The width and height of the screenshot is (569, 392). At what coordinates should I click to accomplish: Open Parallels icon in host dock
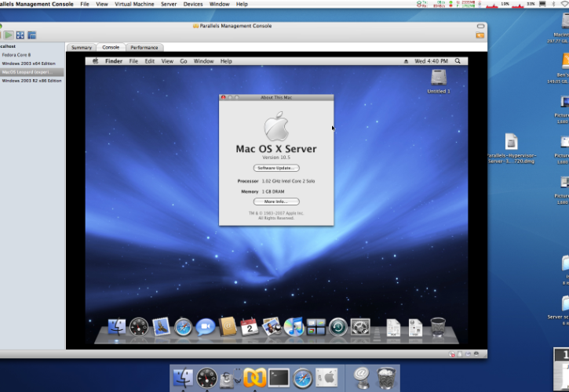[x=254, y=378]
